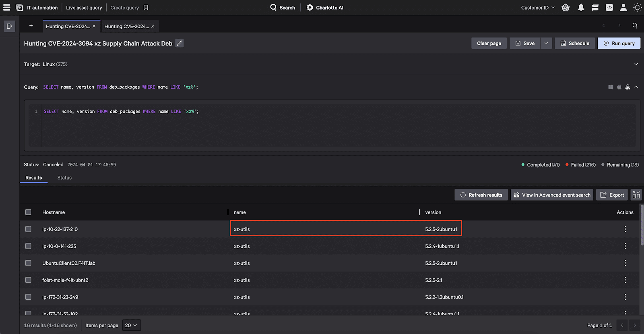Go to next tab arrow

click(x=619, y=25)
